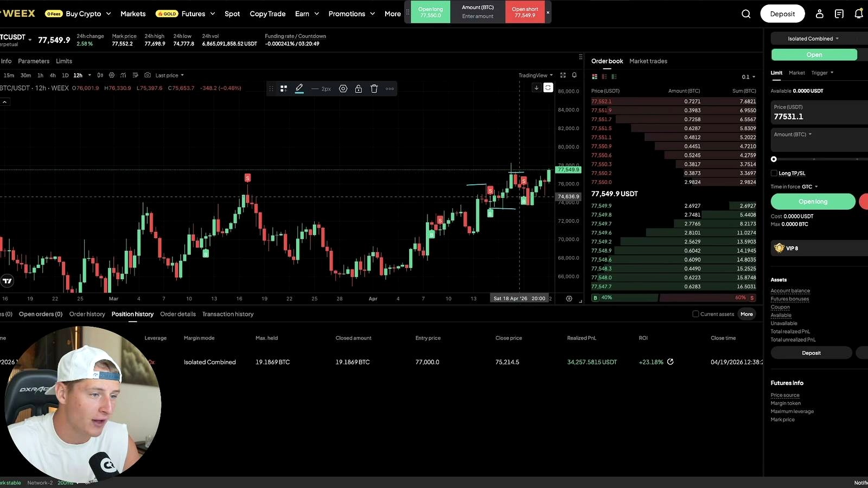Enable the Long TP/SL checkbox
The width and height of the screenshot is (868, 488).
774,173
